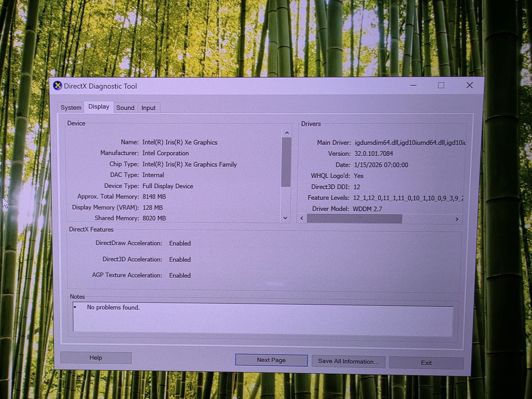
Task: Click the DAC Type value Internal
Action: (x=153, y=175)
